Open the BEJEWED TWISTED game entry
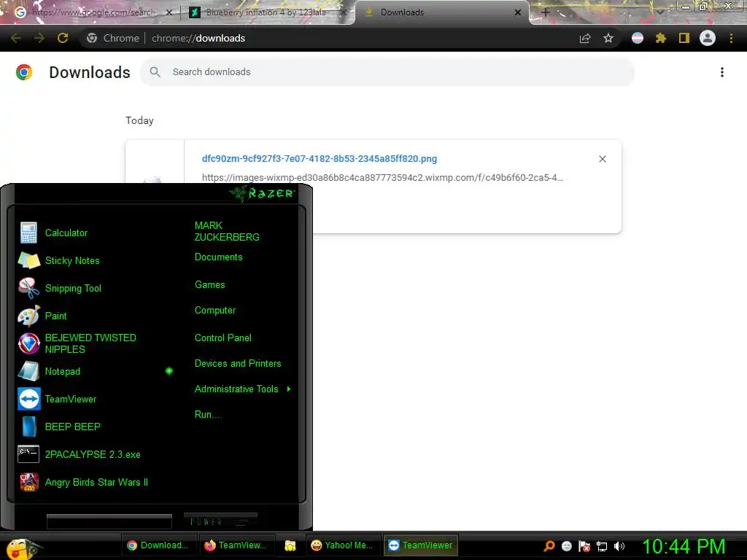Viewport: 747px width, 560px height. tap(96, 343)
